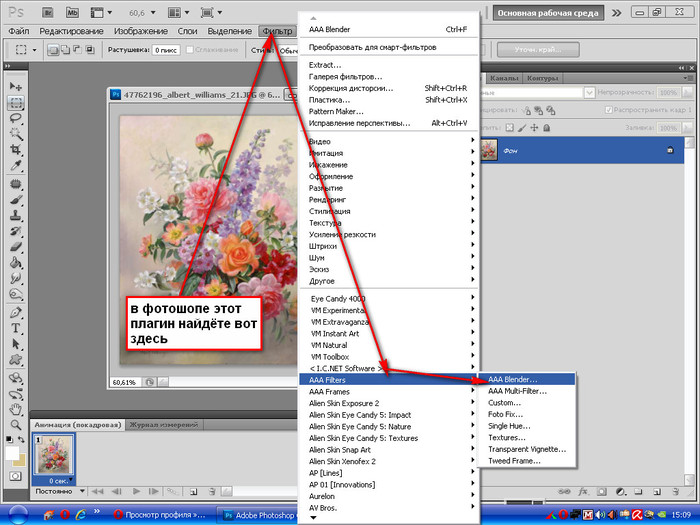Select the Smudge tool
The height and width of the screenshot is (525, 700).
[x=16, y=278]
